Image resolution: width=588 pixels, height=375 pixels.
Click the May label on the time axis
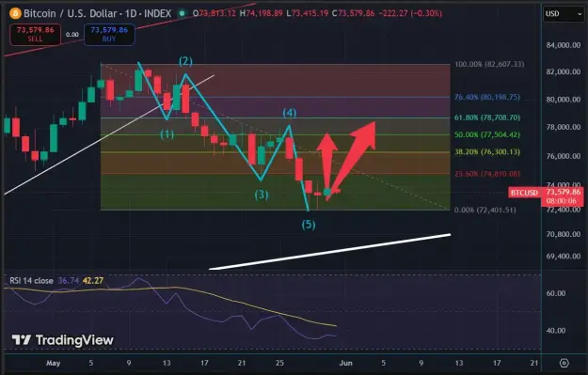(x=53, y=363)
